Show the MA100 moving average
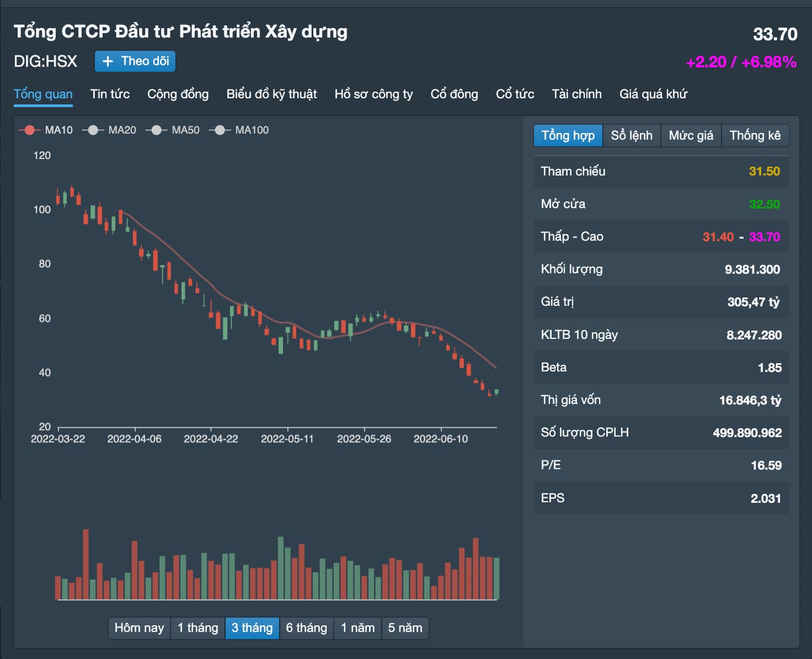 click(220, 130)
